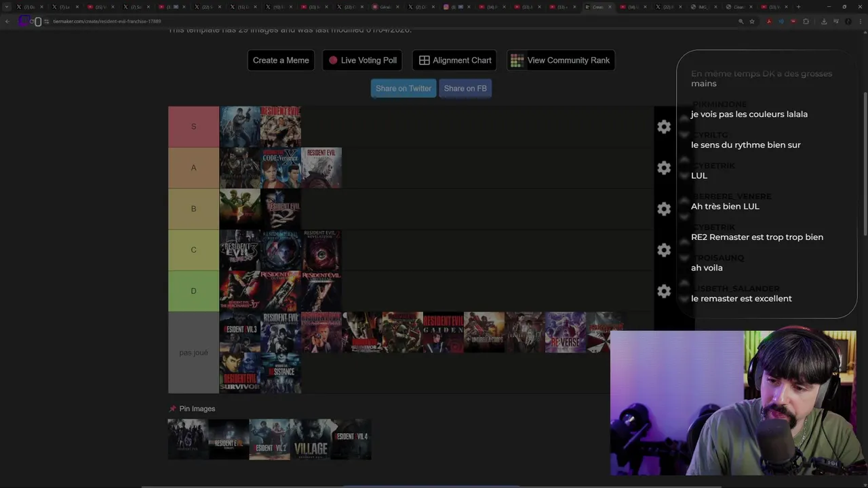Open settings gear for tier S row
The height and width of the screenshot is (488, 868).
coord(664,127)
